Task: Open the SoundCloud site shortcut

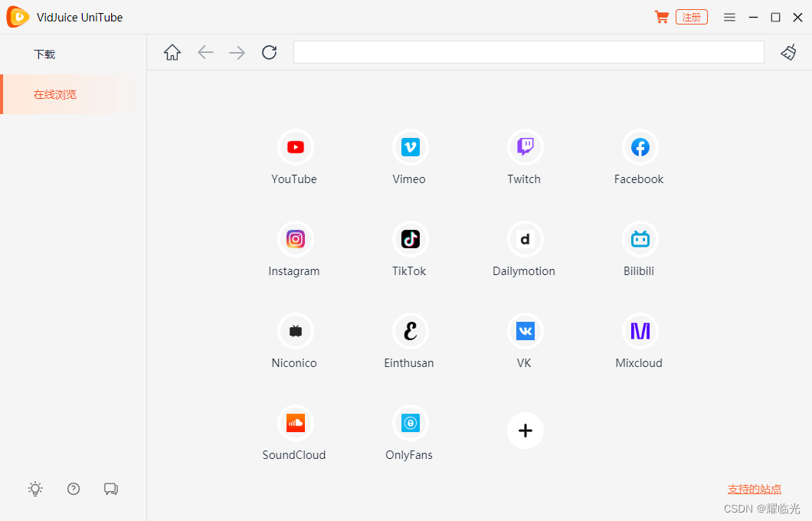Action: coord(295,423)
